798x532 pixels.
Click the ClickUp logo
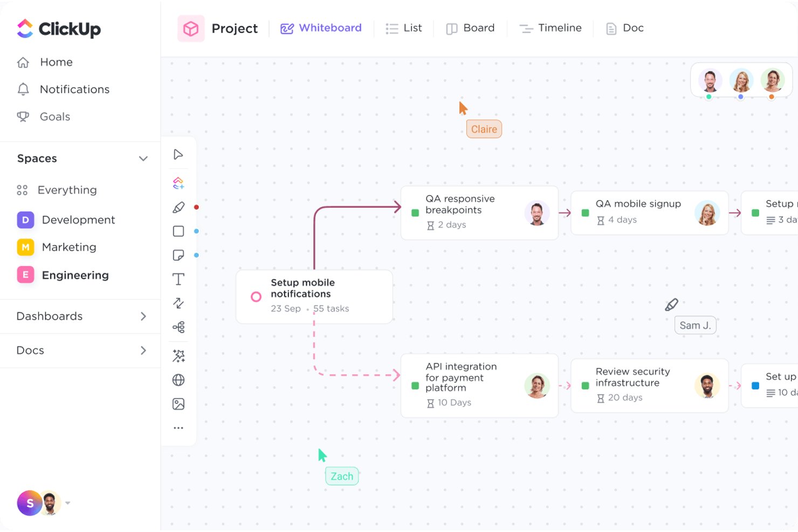point(59,29)
